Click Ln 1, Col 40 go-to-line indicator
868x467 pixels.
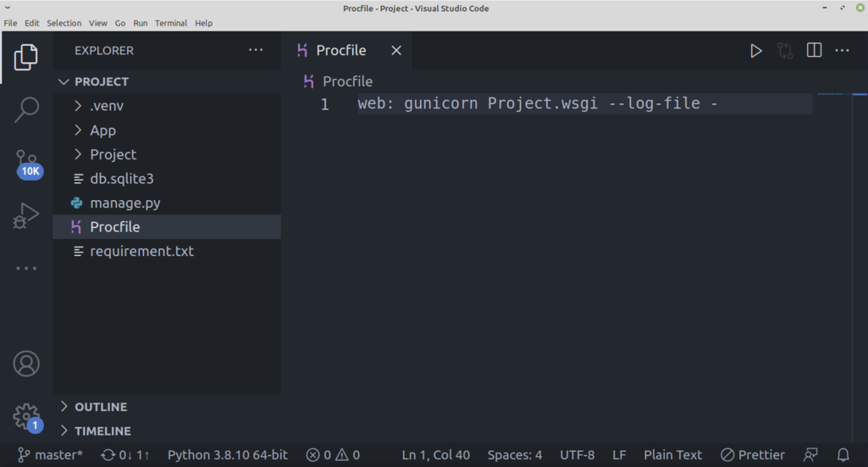point(435,455)
